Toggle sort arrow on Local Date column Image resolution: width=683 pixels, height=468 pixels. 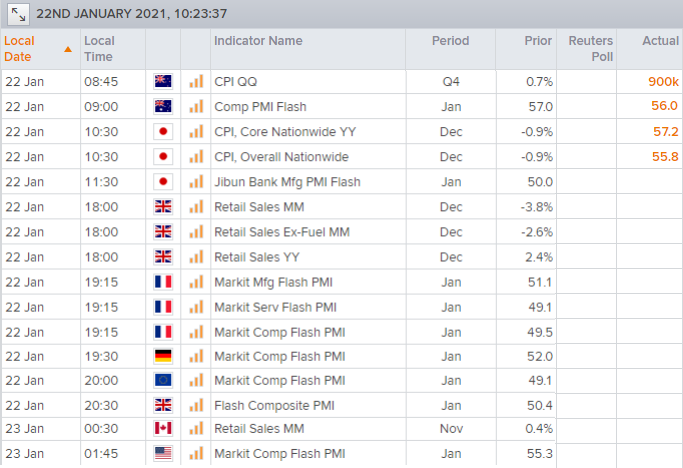[x=68, y=49]
